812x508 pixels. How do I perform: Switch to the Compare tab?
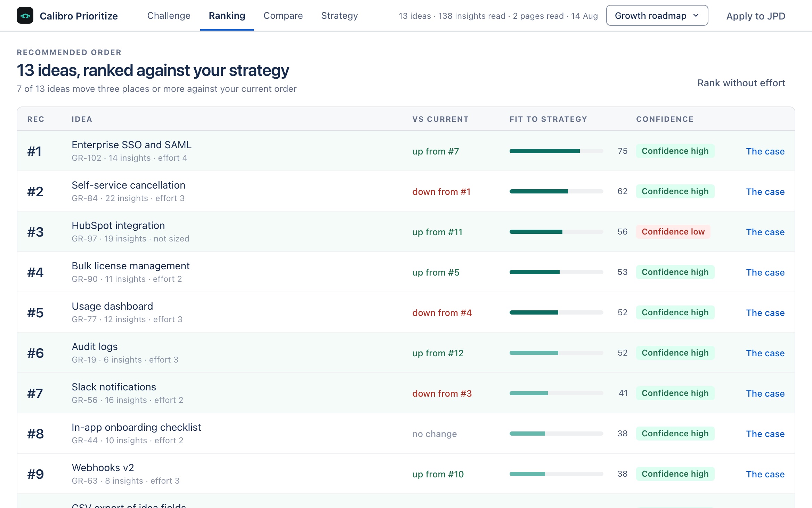click(283, 16)
